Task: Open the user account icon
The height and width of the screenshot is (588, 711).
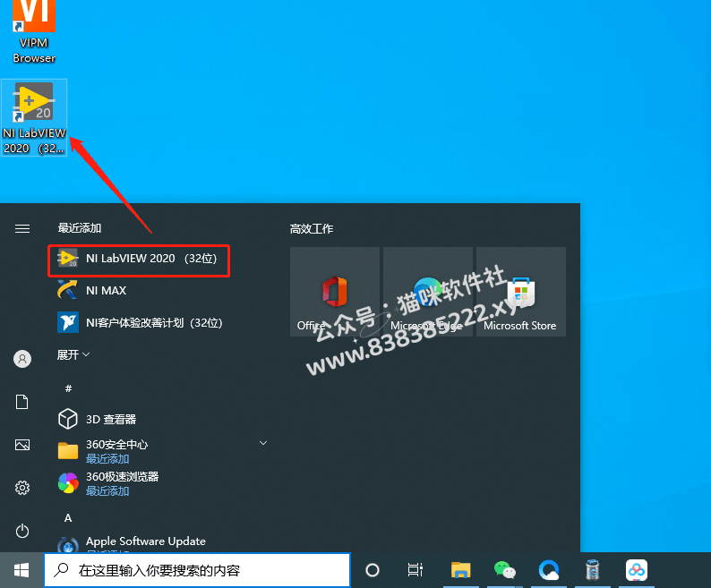Action: [22, 359]
